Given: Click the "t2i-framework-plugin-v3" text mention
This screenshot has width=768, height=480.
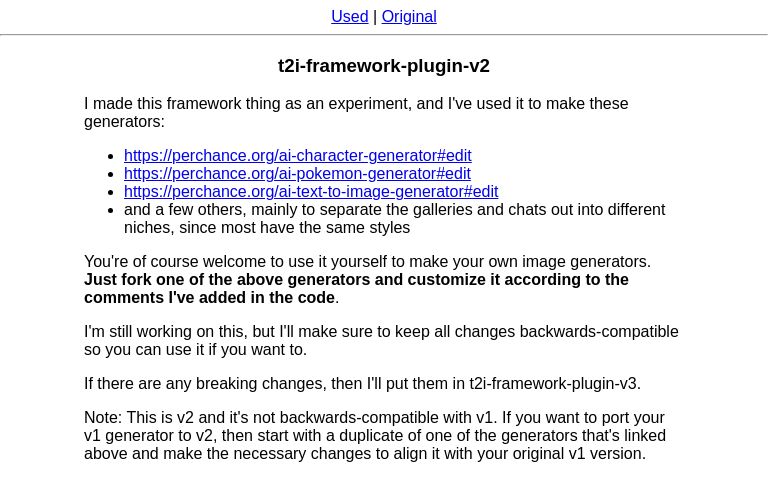Looking at the screenshot, I should [x=553, y=383].
